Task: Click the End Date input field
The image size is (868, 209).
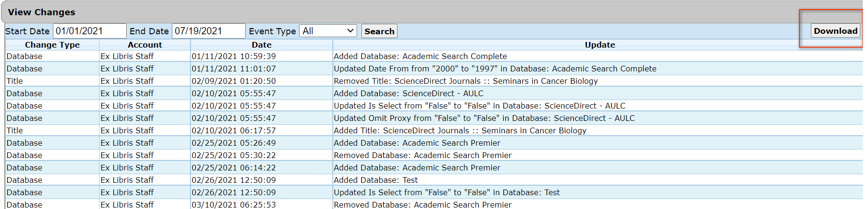Action: click(x=208, y=31)
